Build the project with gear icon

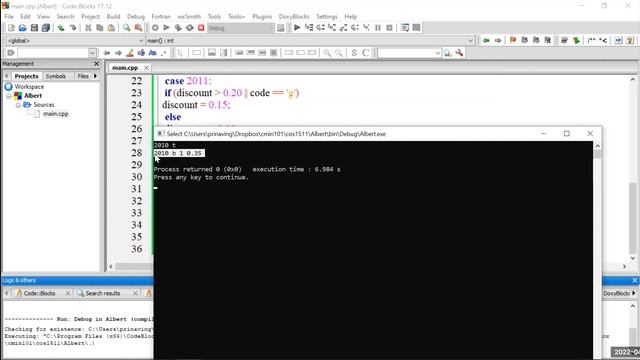pyautogui.click(x=155, y=28)
